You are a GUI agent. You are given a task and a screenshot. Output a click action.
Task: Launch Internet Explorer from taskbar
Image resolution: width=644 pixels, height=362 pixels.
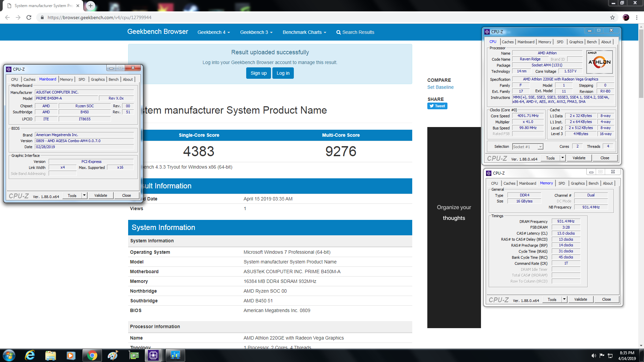pyautogui.click(x=30, y=355)
